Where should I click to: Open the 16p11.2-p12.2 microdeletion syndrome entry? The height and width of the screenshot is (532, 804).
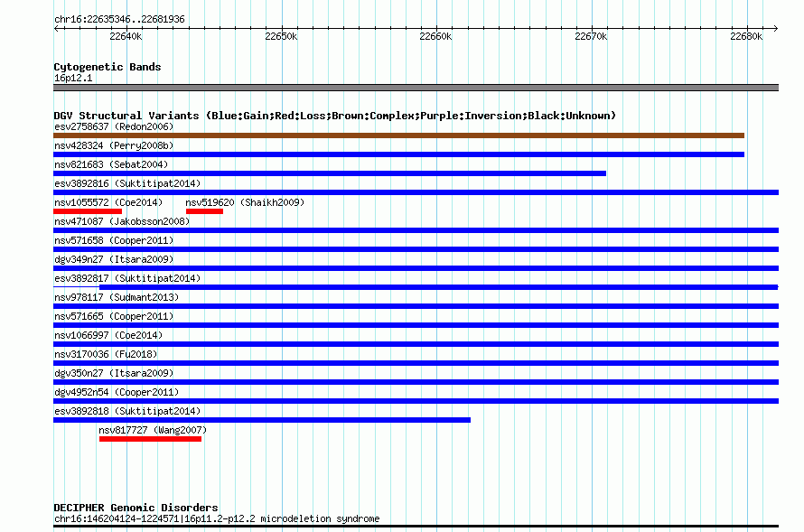click(x=217, y=518)
